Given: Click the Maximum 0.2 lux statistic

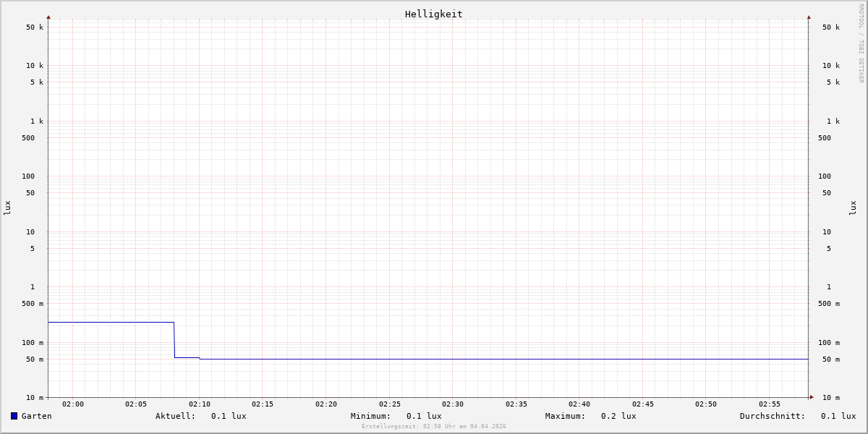Looking at the screenshot, I should point(618,416).
